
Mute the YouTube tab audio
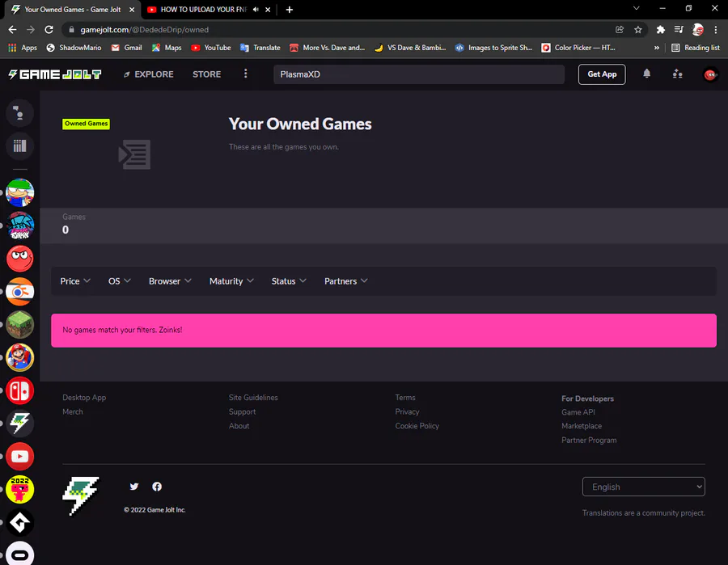(x=256, y=9)
